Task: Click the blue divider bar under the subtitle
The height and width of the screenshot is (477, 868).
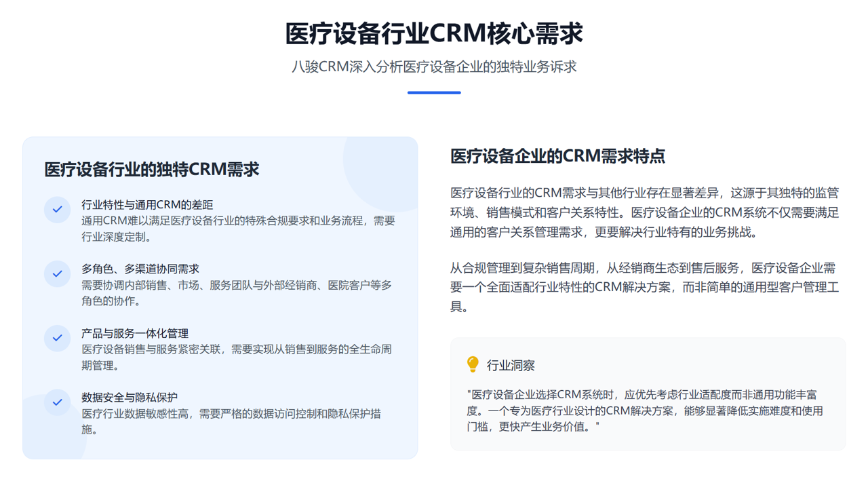Action: pos(434,92)
